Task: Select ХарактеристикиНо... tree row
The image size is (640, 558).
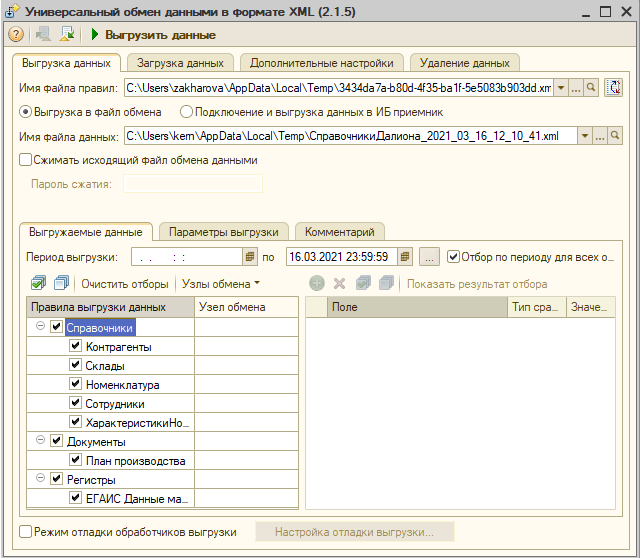Action: coord(110,422)
